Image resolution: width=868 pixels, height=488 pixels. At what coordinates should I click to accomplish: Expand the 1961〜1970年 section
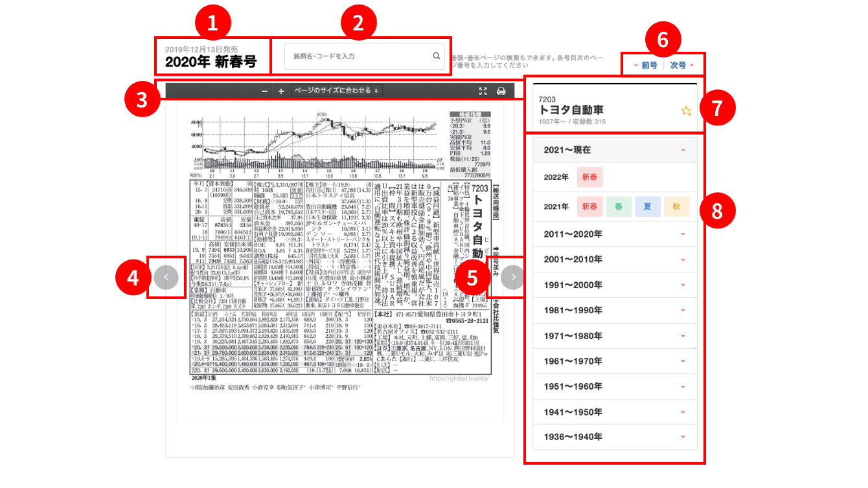tap(615, 360)
